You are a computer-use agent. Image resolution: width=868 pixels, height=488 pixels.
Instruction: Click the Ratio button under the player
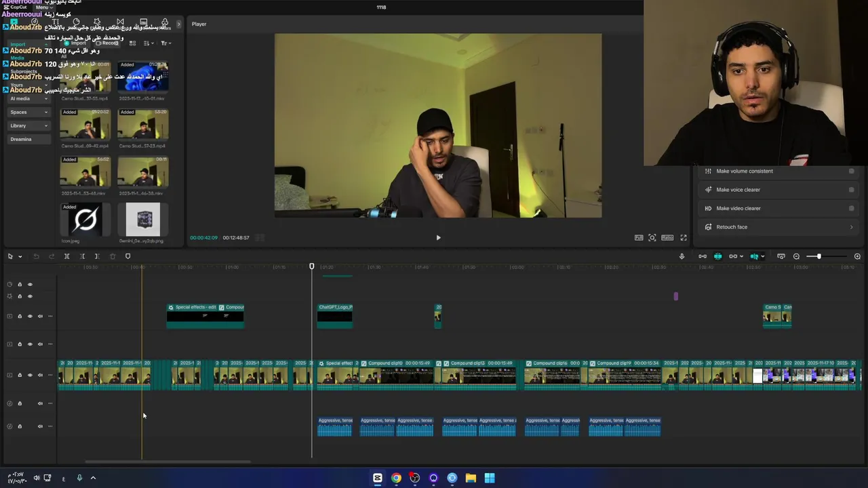point(667,237)
